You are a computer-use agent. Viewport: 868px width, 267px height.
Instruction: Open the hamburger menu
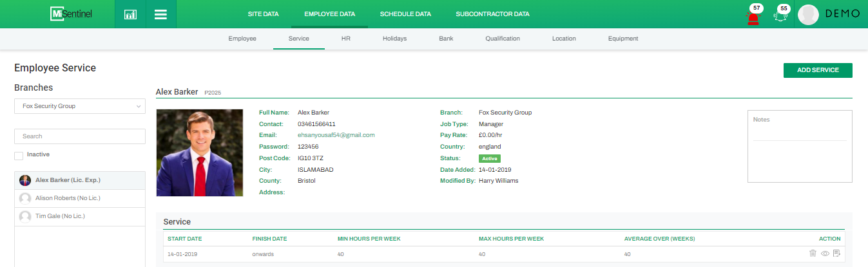(160, 14)
